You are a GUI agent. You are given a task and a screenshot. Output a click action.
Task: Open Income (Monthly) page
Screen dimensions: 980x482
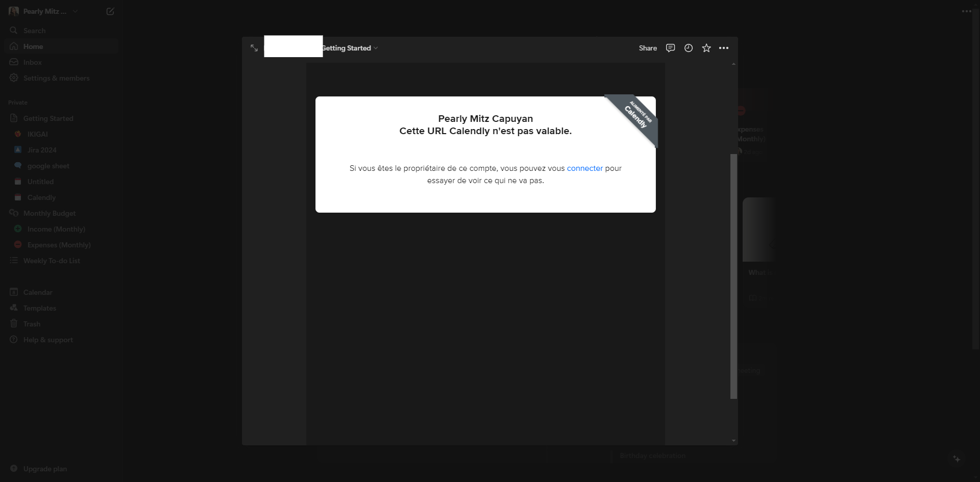click(x=61, y=229)
